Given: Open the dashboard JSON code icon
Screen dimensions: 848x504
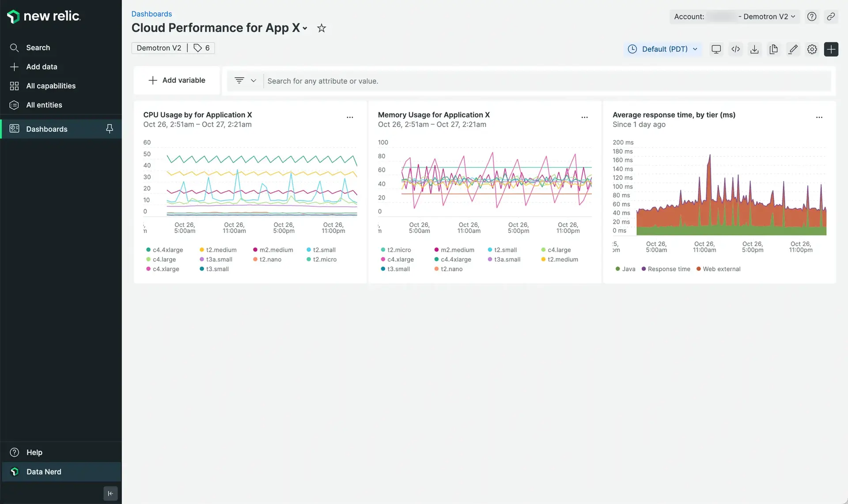Looking at the screenshot, I should pos(735,49).
